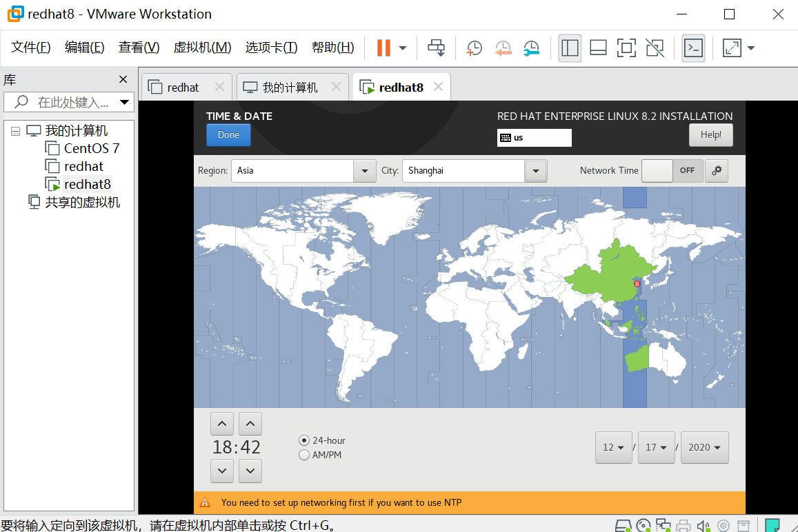Open the year dropdown showing 2020
798x532 pixels.
coord(705,447)
